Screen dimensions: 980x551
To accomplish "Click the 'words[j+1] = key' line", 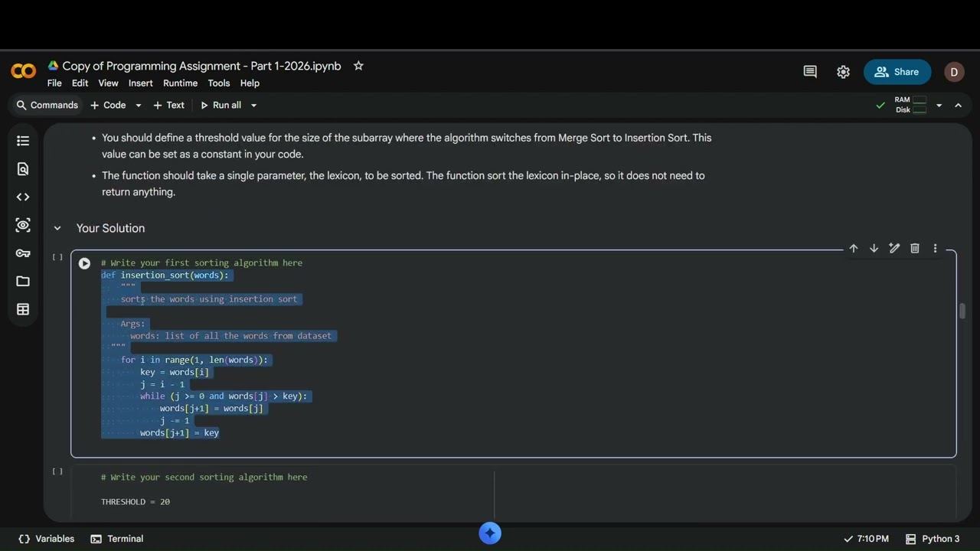I will 179,433.
